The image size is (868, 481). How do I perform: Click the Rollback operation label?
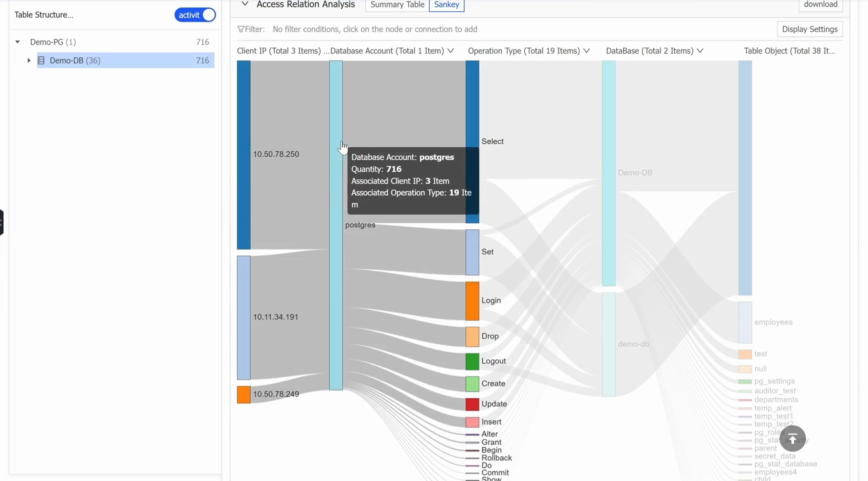(x=496, y=458)
